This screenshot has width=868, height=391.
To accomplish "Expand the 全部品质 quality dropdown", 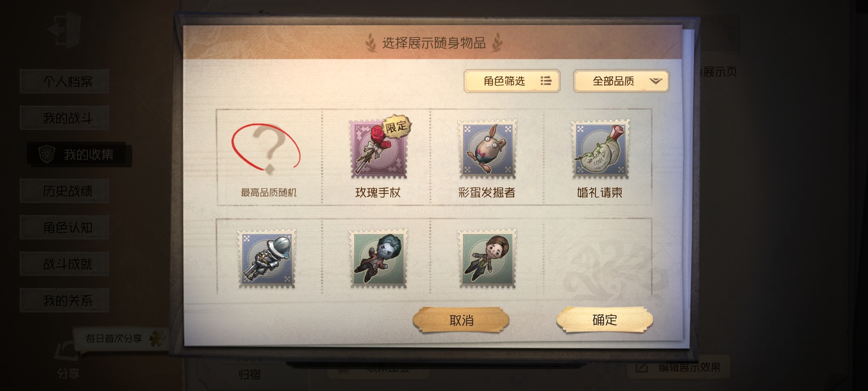I will coord(621,81).
